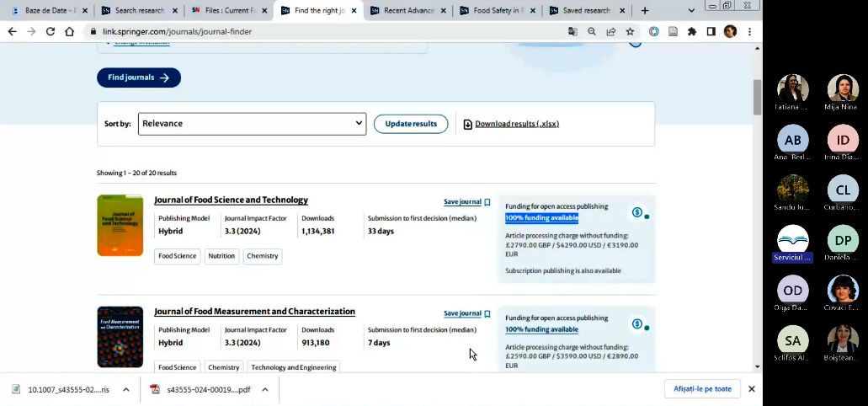This screenshot has width=868, height=406.
Task: Click the OD participant avatar
Action: point(793,291)
